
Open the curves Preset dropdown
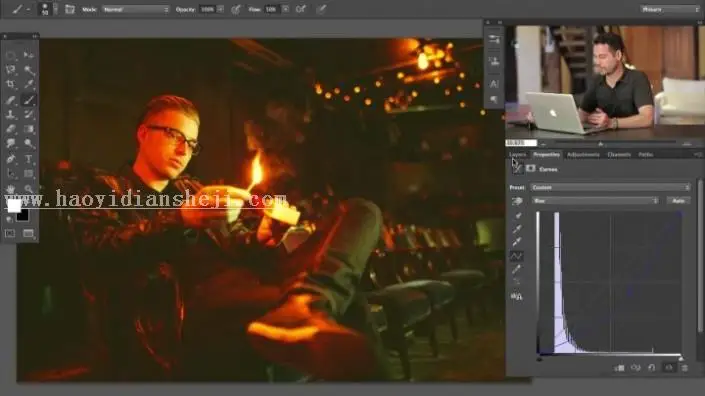point(611,187)
